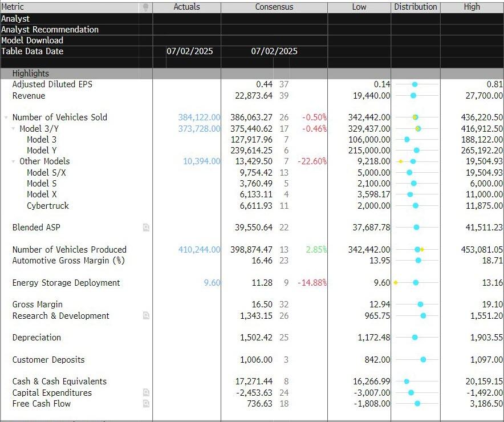Open the detail icon beside Capital Expenditures
This screenshot has height=422, width=504.
[x=146, y=392]
